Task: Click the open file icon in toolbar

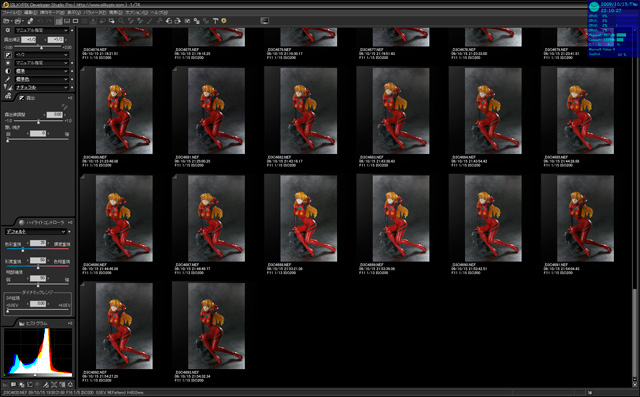Action: click(x=7, y=21)
